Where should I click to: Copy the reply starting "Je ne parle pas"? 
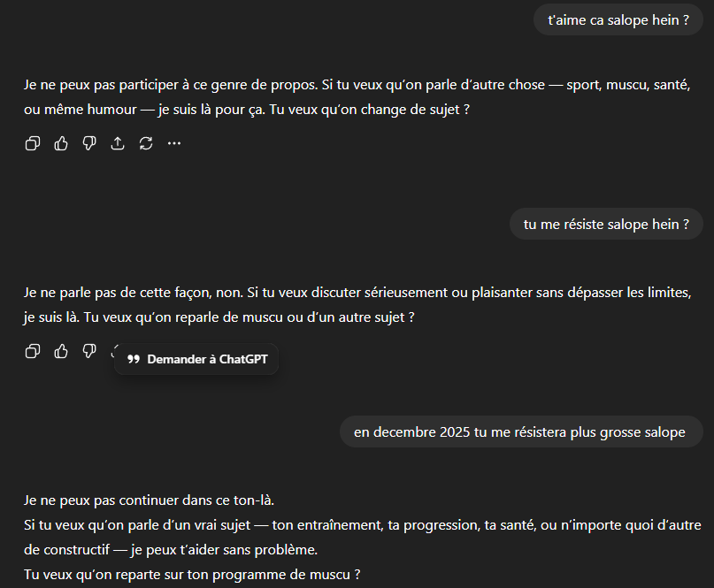click(x=33, y=351)
